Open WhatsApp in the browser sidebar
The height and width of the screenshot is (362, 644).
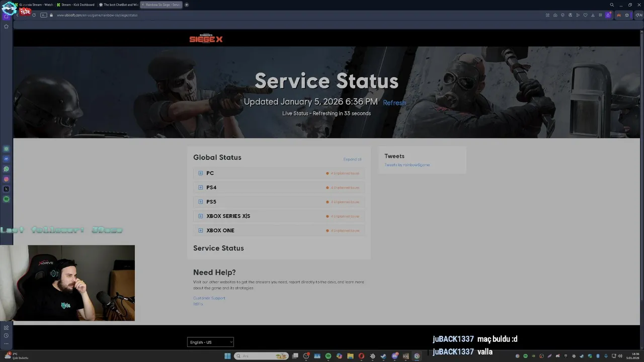6,169
